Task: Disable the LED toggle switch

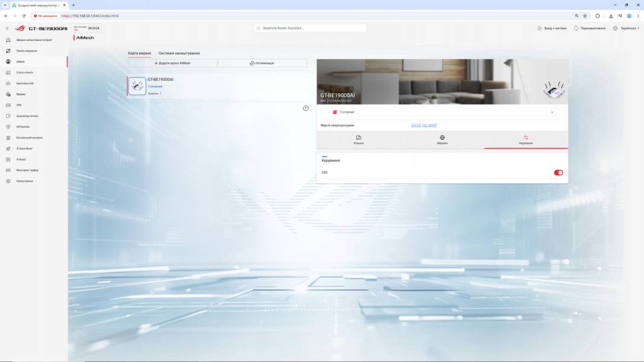Action: pyautogui.click(x=558, y=173)
